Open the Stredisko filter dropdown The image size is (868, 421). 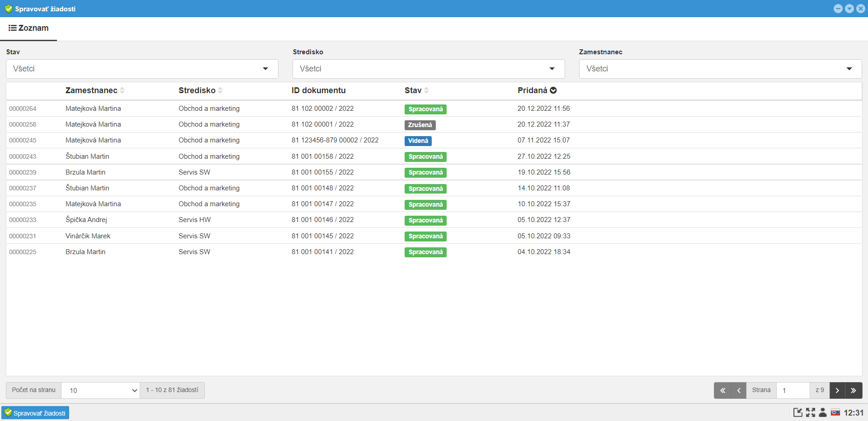coord(429,69)
